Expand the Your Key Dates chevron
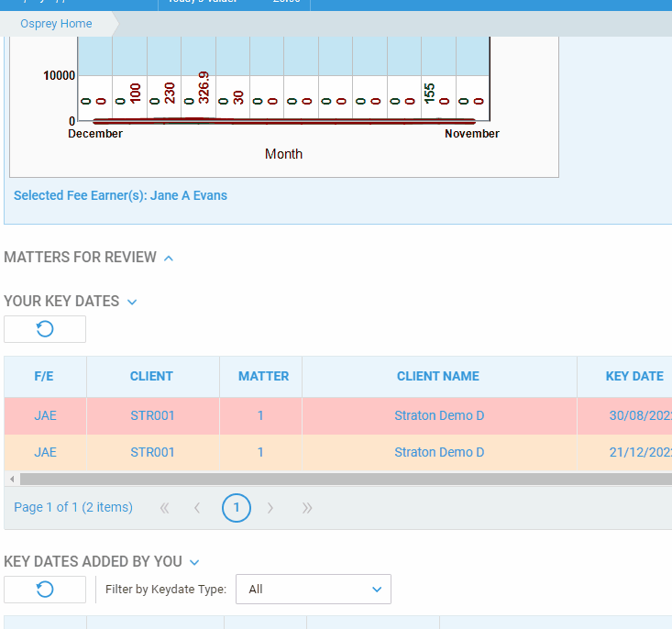 pos(132,302)
